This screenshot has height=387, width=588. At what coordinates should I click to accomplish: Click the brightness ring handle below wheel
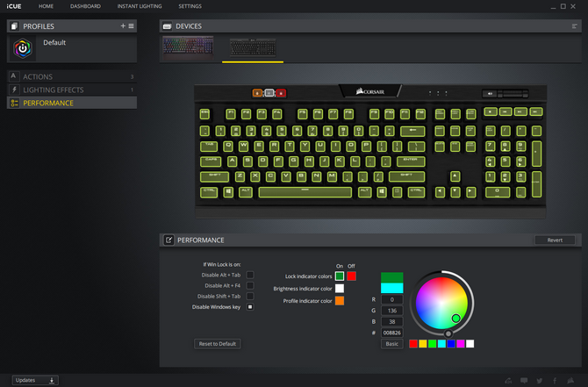coord(448,333)
